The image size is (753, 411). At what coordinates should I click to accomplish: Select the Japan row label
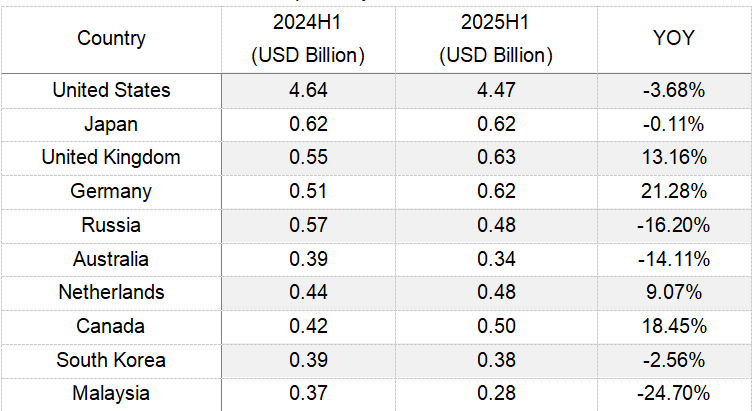[x=111, y=124]
